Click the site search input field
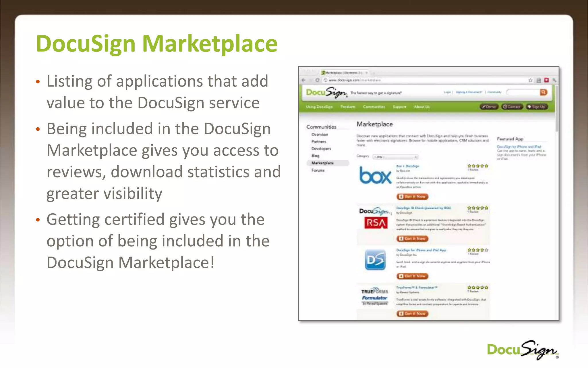This screenshot has width=588, height=368. click(x=523, y=92)
